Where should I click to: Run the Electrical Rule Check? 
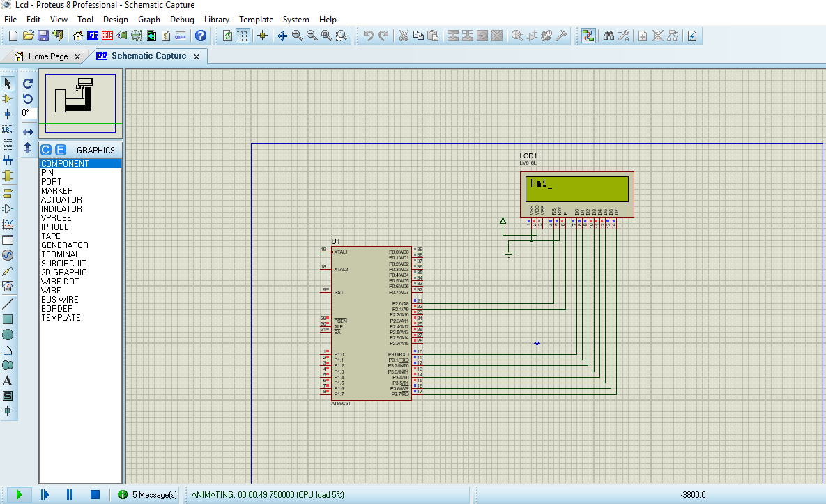181,36
